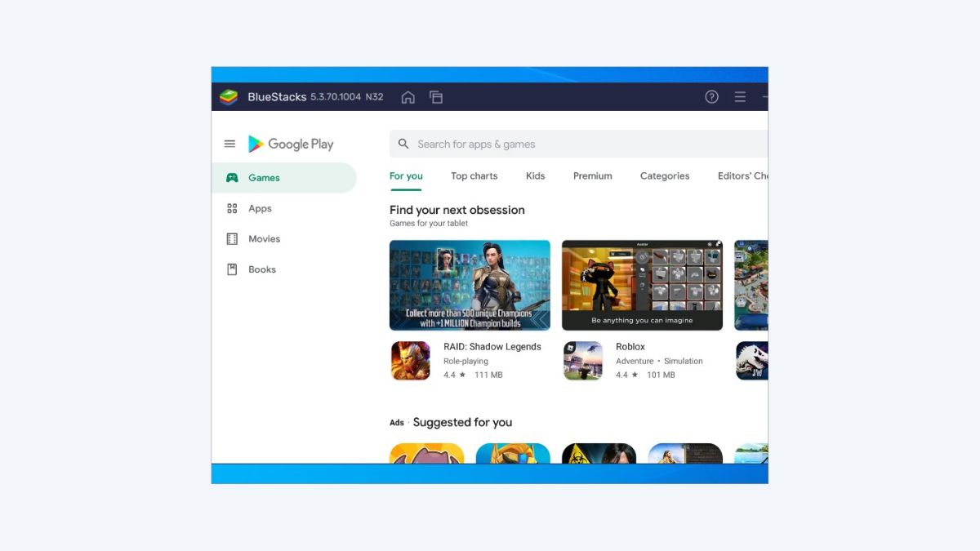
Task: Click the Find your next obsession heading
Action: coord(457,210)
